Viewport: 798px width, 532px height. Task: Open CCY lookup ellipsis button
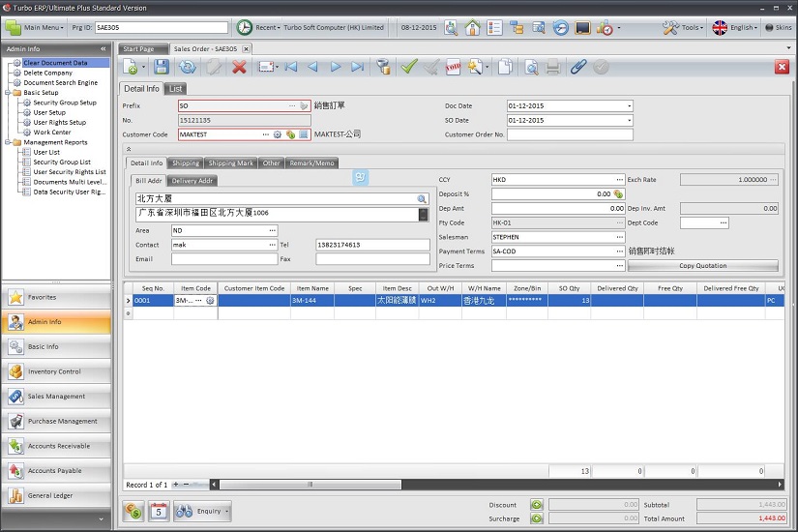[x=619, y=180]
